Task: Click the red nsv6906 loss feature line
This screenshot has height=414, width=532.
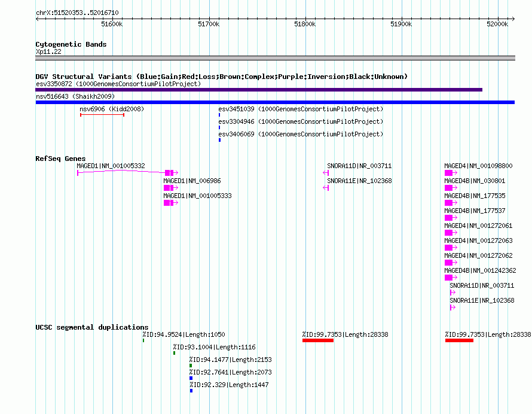Action: click(102, 115)
